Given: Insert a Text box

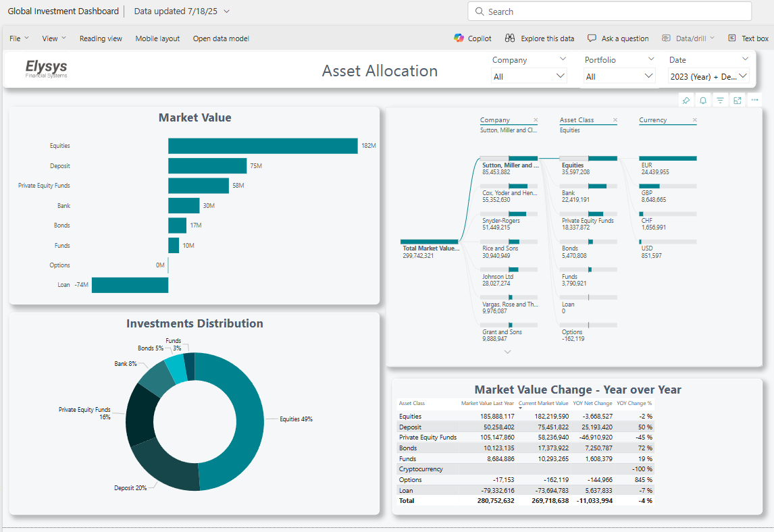Looking at the screenshot, I should 748,38.
